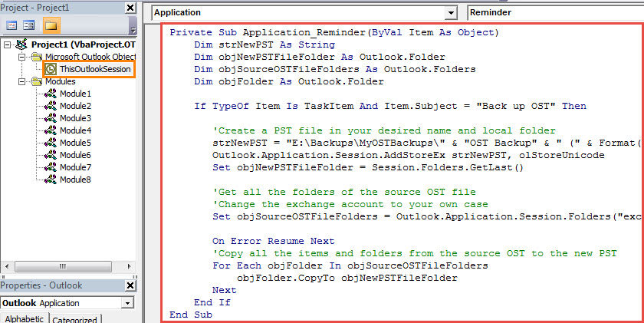This screenshot has width=644, height=323.
Task: Open Module6 in project tree
Action: 75,155
